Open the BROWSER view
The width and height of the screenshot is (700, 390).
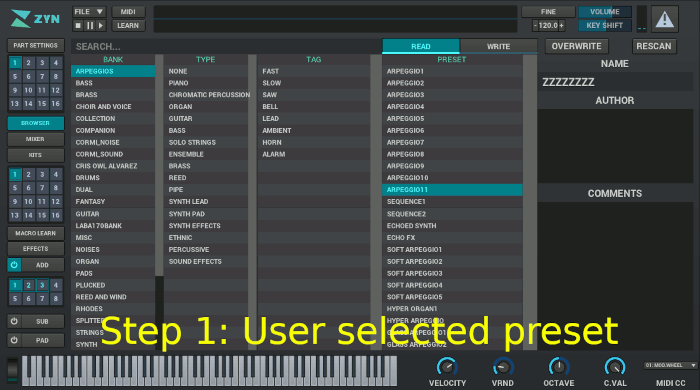point(36,123)
